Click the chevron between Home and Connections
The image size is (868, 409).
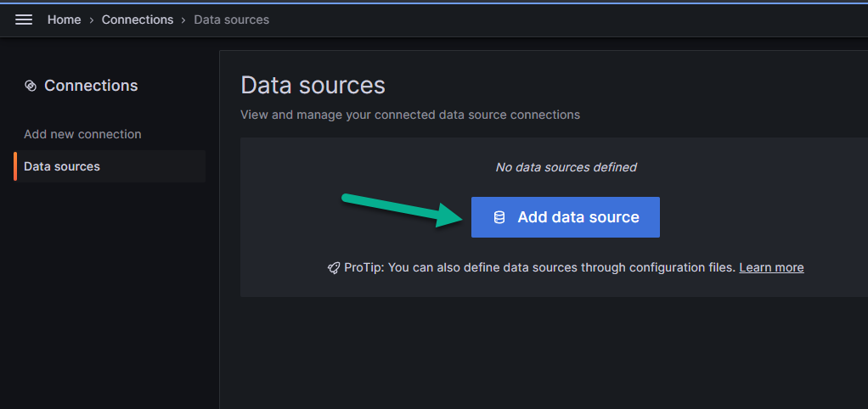91,20
